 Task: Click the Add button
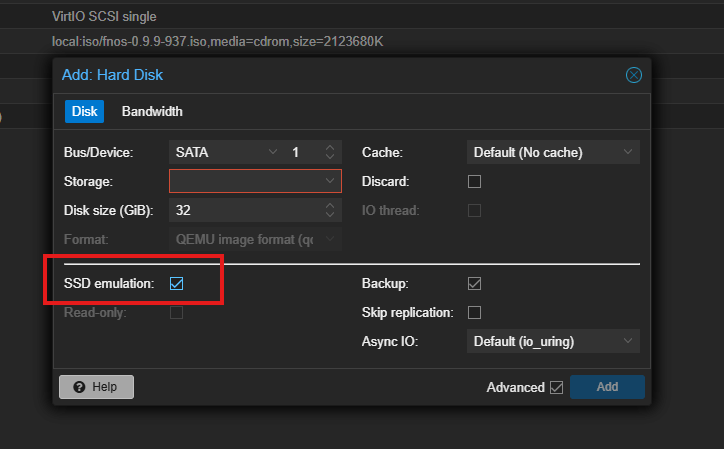point(607,387)
